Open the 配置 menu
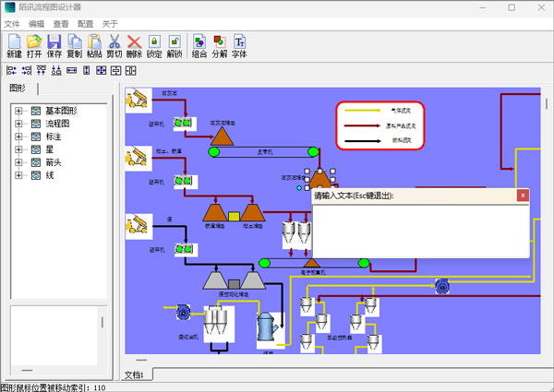 (x=85, y=23)
